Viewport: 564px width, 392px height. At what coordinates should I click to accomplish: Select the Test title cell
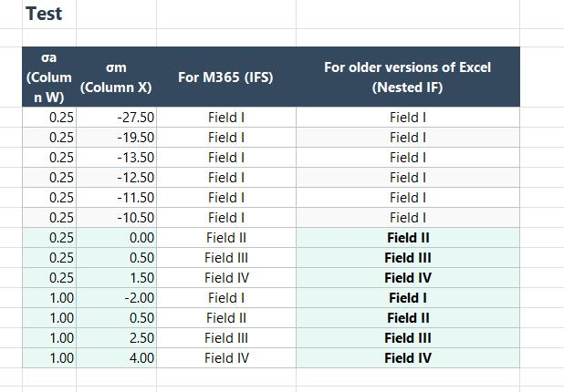point(49,15)
